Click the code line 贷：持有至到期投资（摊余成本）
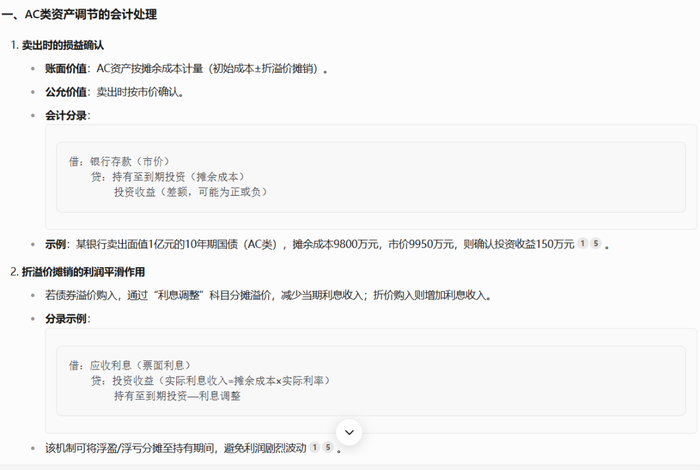 click(168, 177)
